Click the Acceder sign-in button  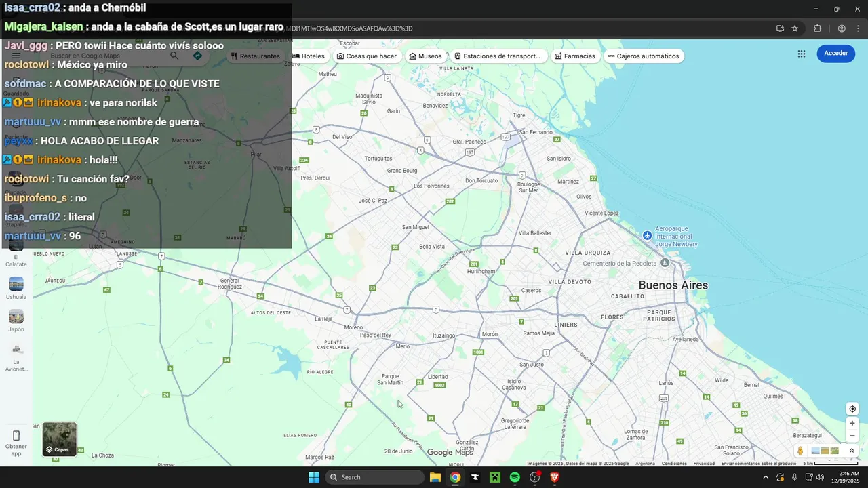tap(835, 54)
